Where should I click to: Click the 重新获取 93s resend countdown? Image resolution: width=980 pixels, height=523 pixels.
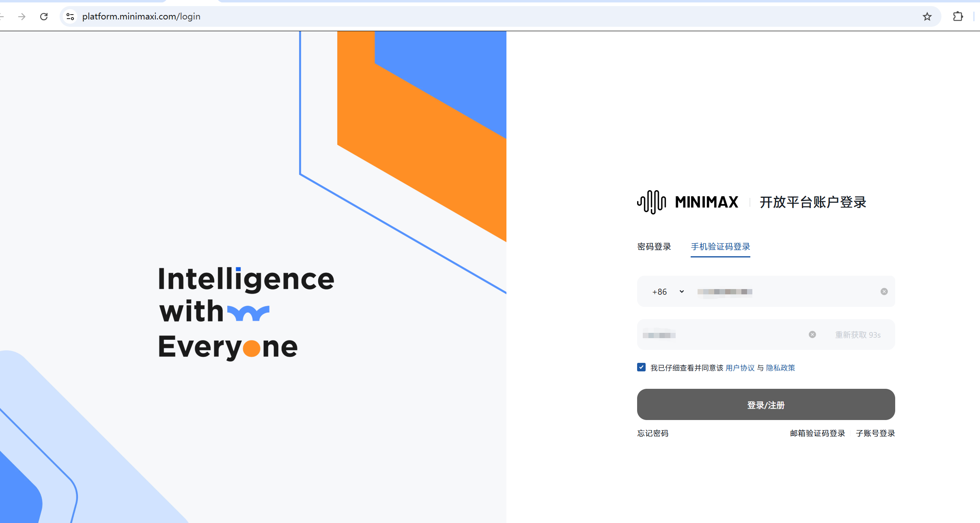click(x=857, y=335)
